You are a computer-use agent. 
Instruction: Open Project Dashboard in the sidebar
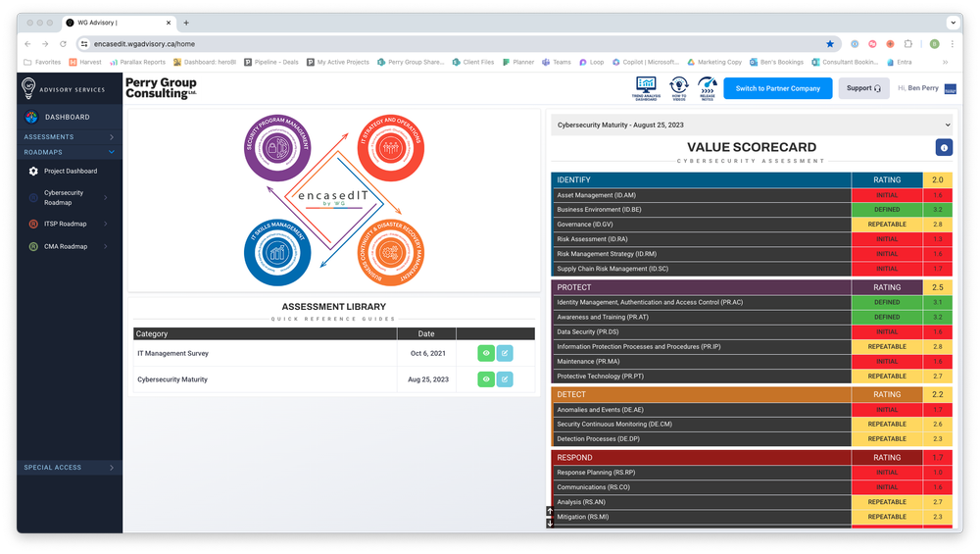point(69,172)
